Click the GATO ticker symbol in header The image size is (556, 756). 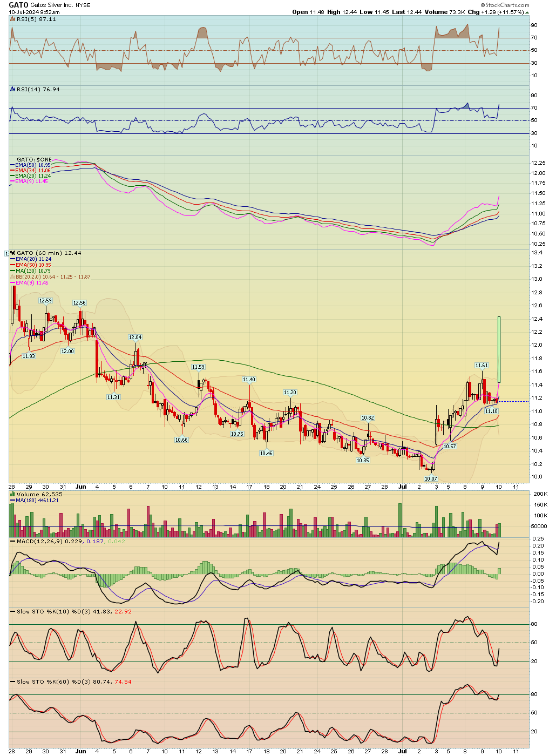coord(18,5)
